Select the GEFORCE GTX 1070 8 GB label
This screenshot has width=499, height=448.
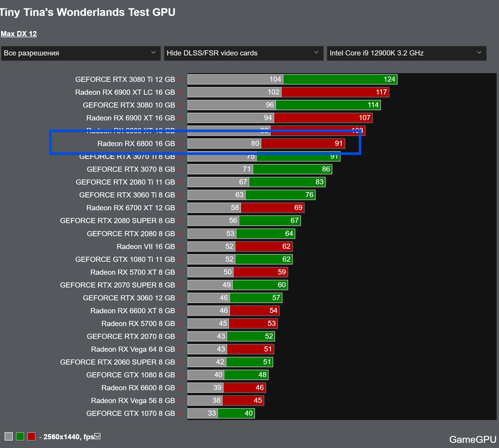[x=131, y=414]
